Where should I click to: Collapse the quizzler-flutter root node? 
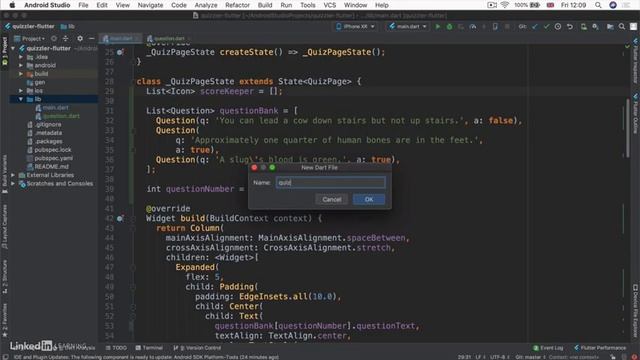coord(13,48)
